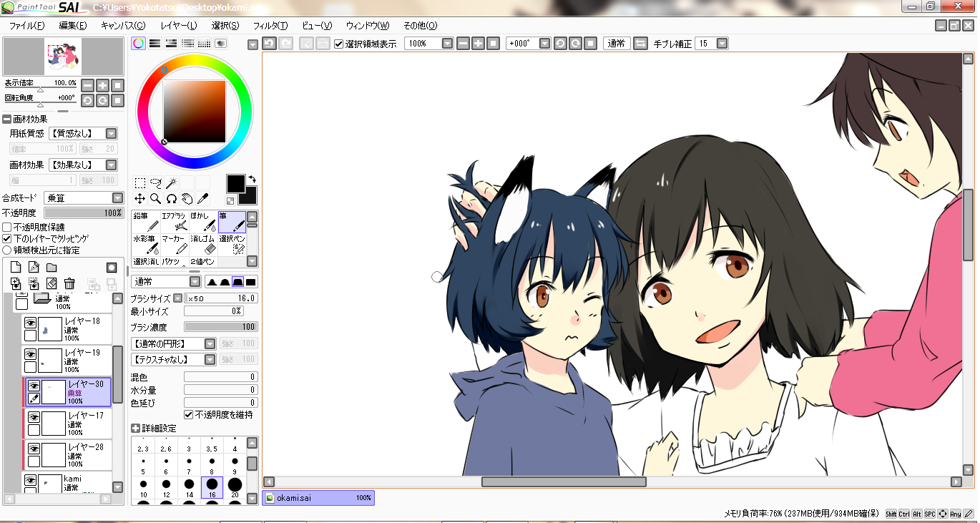Select the 筆 brush tool
The width and height of the screenshot is (980, 523).
click(x=231, y=222)
